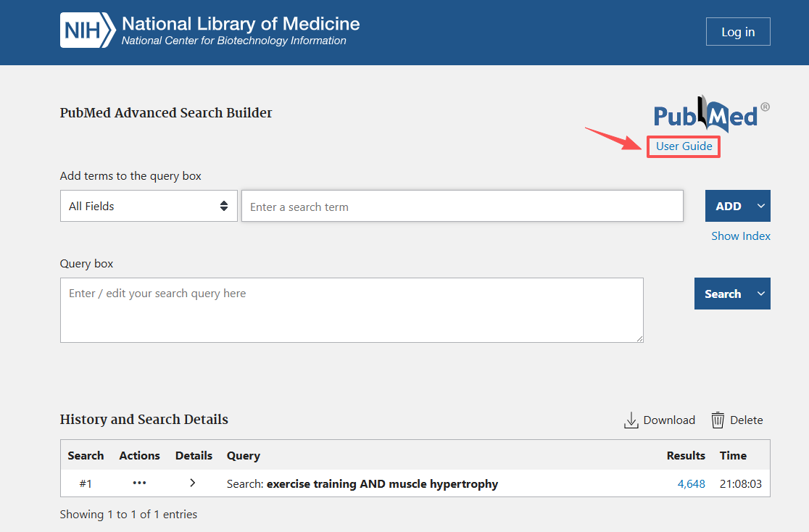
Task: Open the User Guide link
Action: [684, 146]
